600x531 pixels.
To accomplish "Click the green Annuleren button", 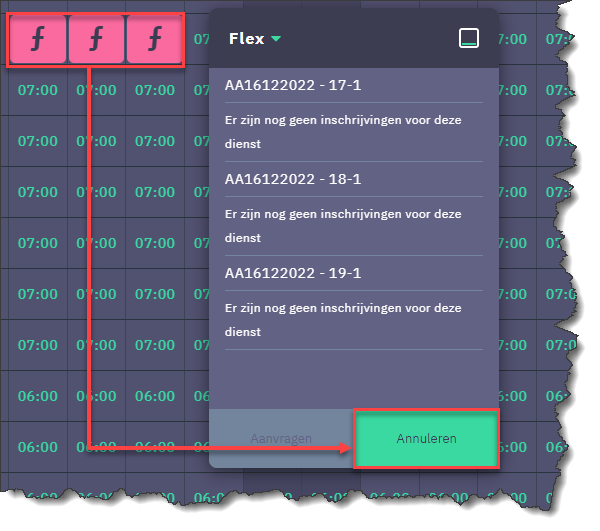I will (426, 438).
